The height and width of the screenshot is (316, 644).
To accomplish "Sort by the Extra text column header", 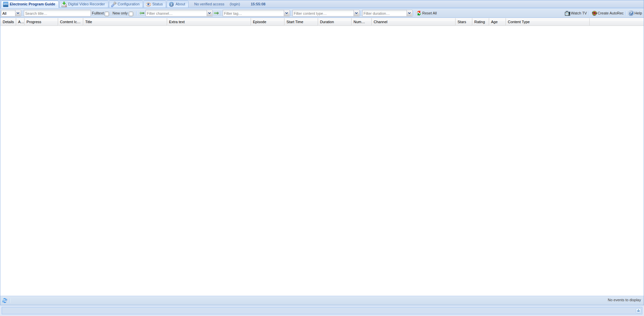I will [209, 22].
